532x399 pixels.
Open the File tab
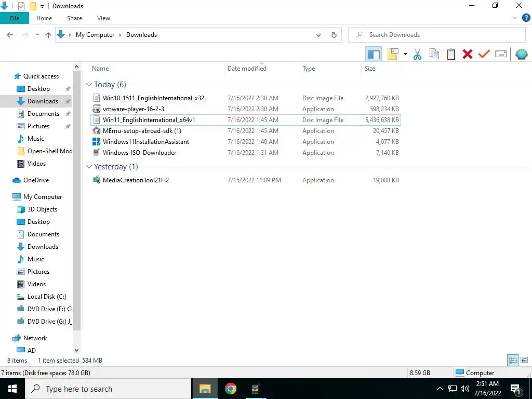14,18
